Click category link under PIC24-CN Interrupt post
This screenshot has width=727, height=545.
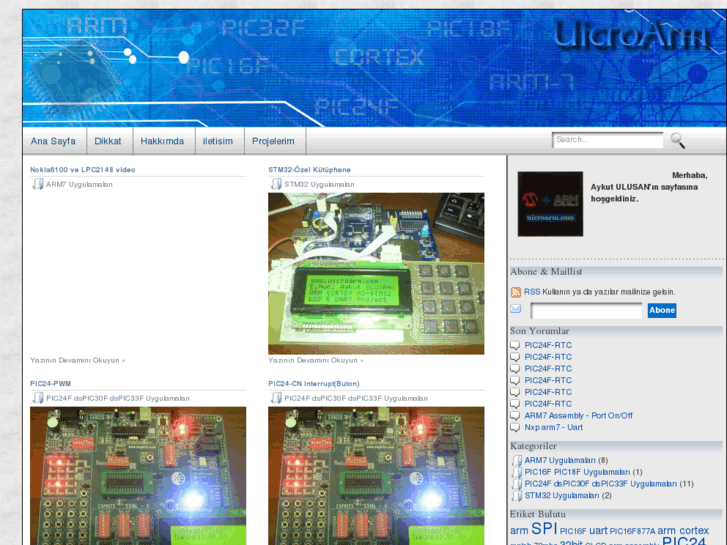click(356, 398)
